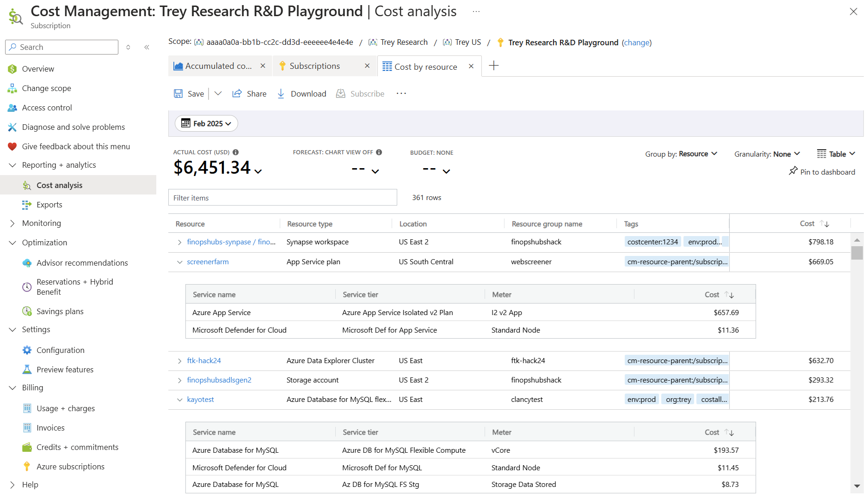This screenshot has height=504, width=867.
Task: Click the Share icon
Action: click(237, 94)
